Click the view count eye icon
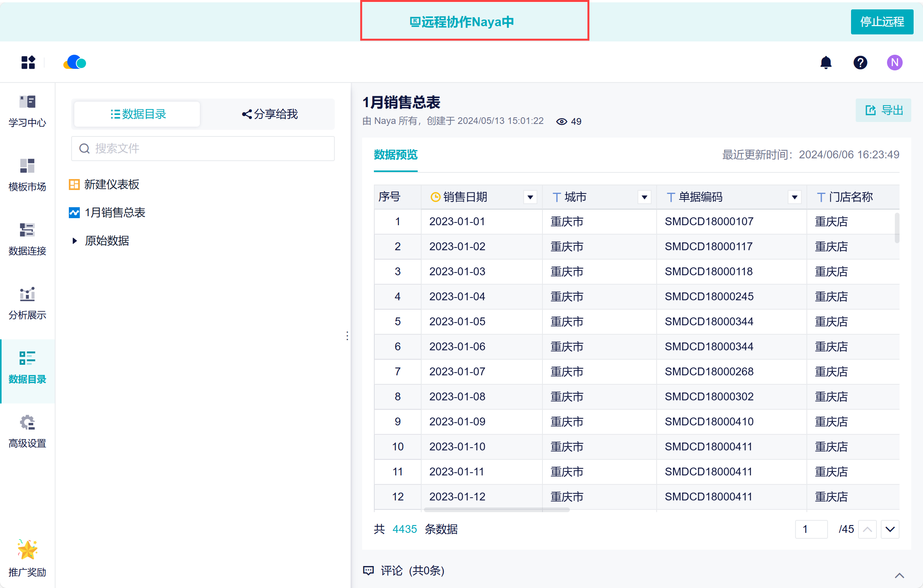This screenshot has width=923, height=588. pos(561,122)
